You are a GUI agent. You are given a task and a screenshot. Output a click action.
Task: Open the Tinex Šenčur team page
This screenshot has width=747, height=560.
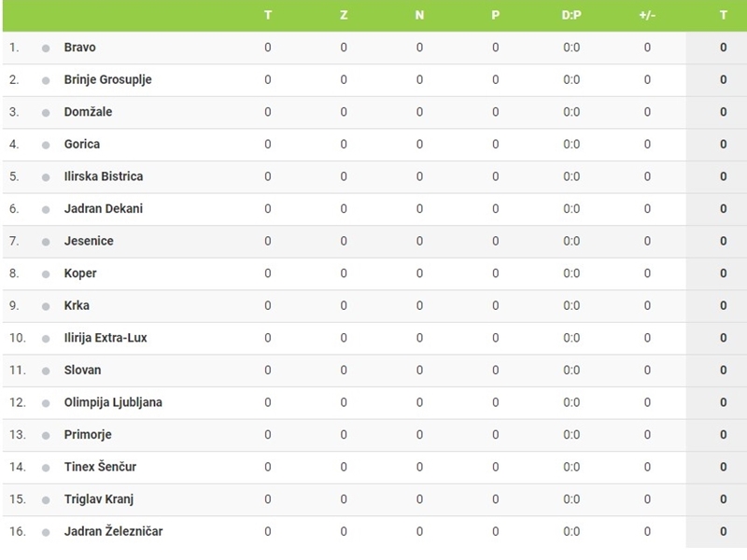(100, 467)
